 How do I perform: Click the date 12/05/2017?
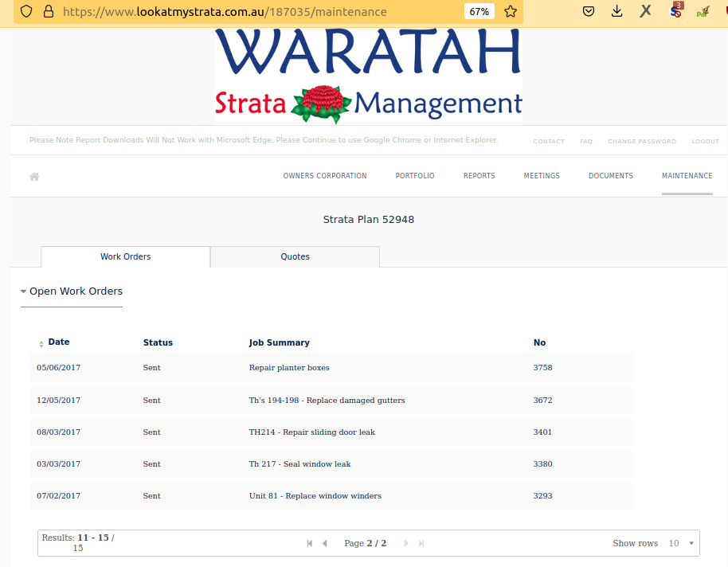pyautogui.click(x=58, y=401)
